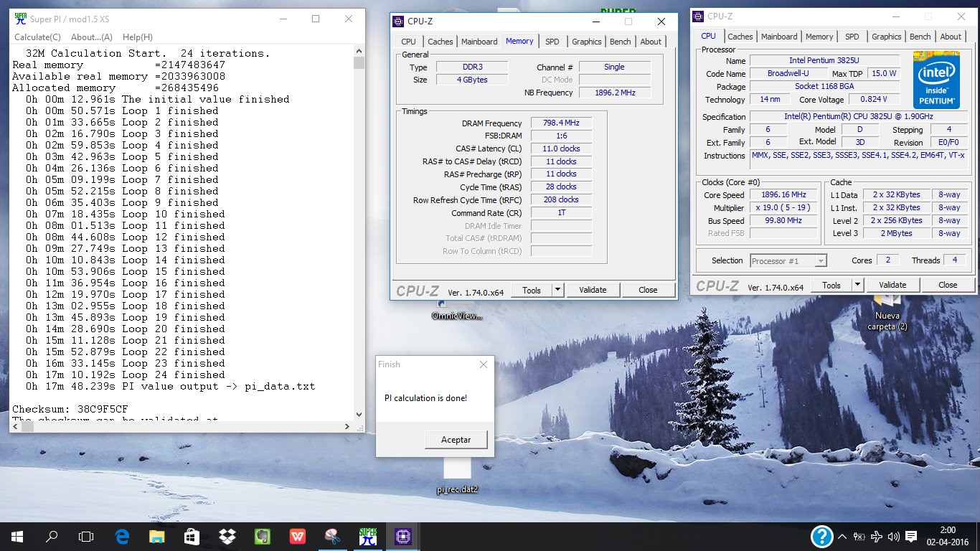The width and height of the screenshot is (980, 551).
Task: Open the Processor #1 selection combo box
Action: (x=788, y=261)
